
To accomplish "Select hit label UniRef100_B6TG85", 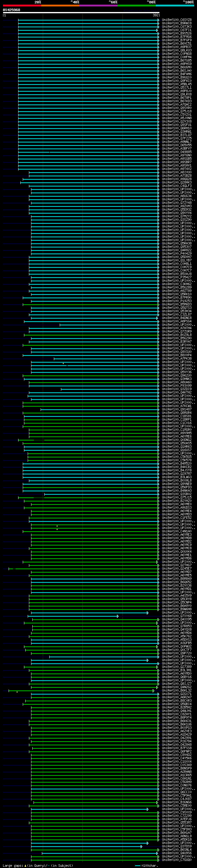I will (x=177, y=60).
